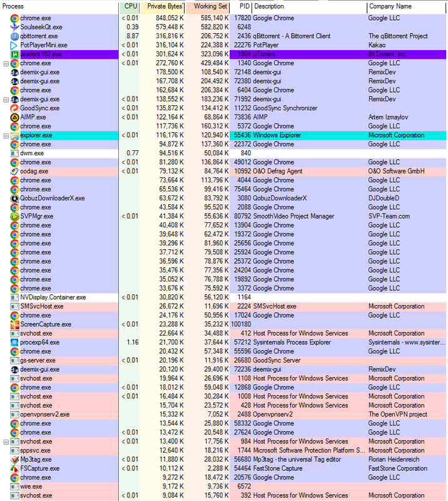This screenshot has width=448, height=501.
Task: Click the Mp3tag universal Tag editor description
Action: 297,460
